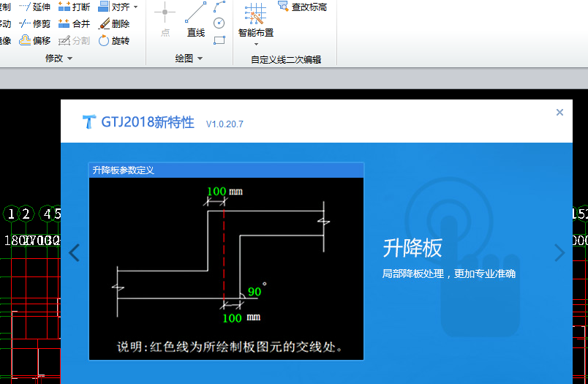Select the 旋转 (rotate) tool
The height and width of the screenshot is (384, 588).
pos(114,40)
